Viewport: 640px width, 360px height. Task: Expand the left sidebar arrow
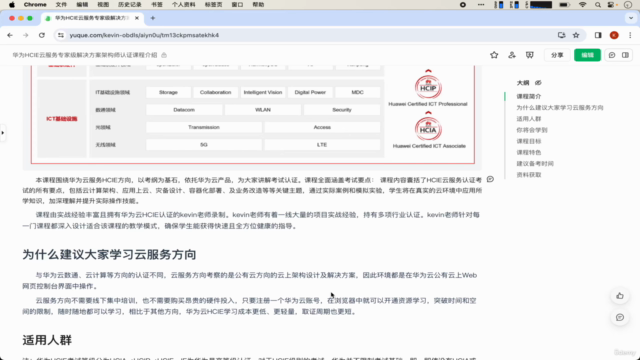3,133
